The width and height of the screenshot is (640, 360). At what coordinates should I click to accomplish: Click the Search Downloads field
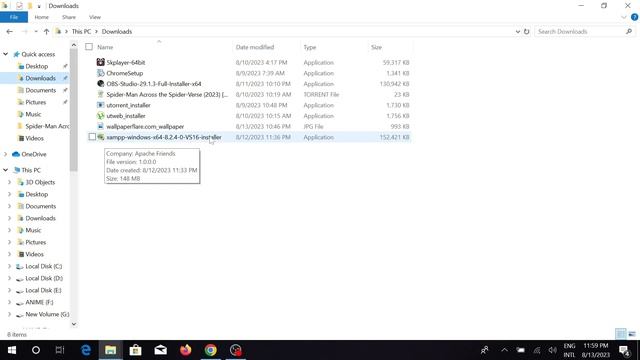click(x=584, y=31)
